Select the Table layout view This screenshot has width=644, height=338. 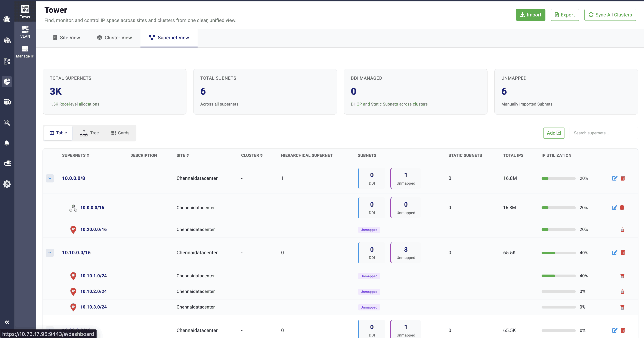tap(58, 133)
